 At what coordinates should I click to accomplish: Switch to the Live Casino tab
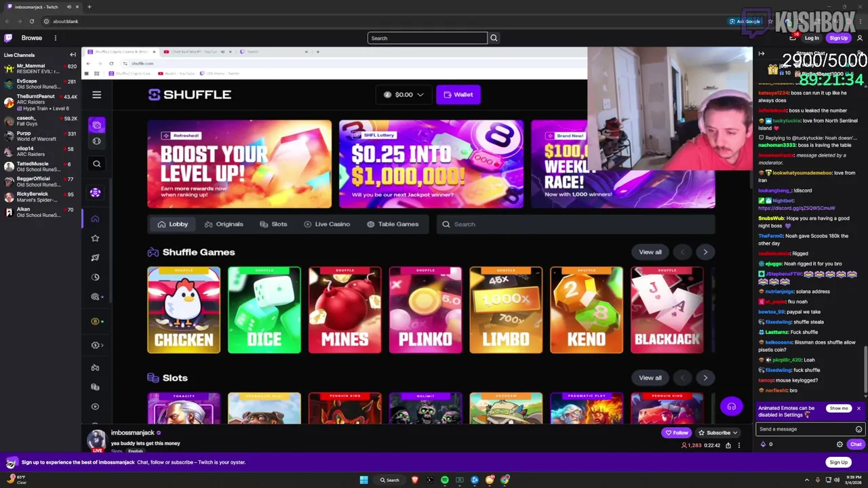tap(327, 224)
